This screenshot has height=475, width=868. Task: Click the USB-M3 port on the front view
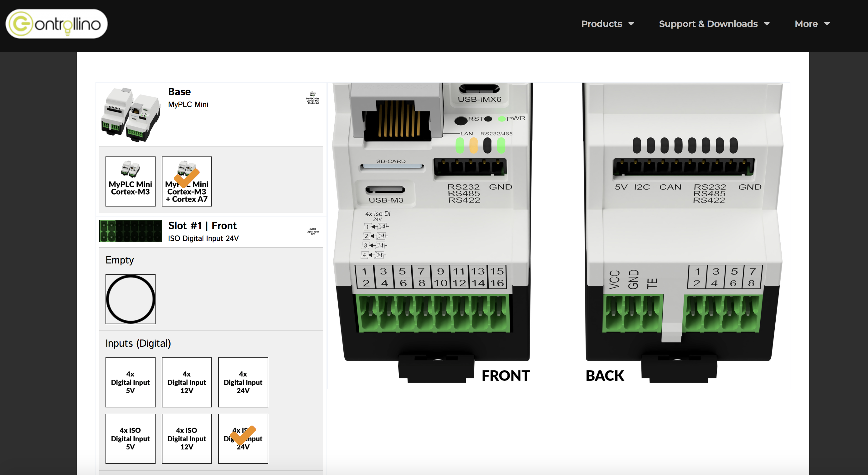(x=385, y=190)
